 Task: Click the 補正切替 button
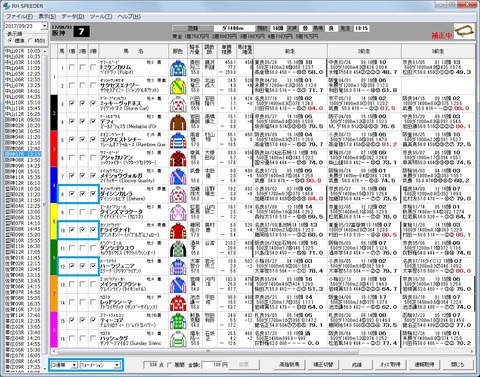click(x=323, y=365)
